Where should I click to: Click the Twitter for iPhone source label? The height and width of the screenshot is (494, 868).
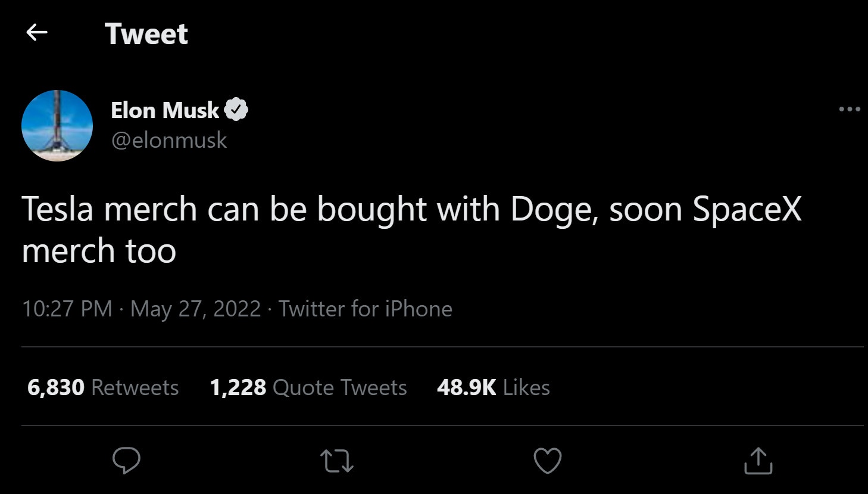(x=365, y=309)
